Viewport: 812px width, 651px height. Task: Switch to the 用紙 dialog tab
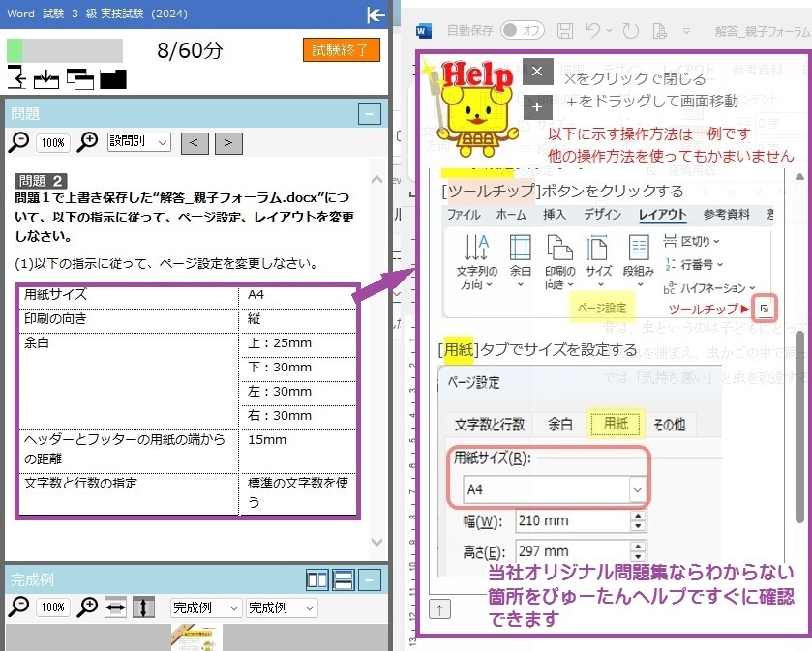tap(616, 424)
